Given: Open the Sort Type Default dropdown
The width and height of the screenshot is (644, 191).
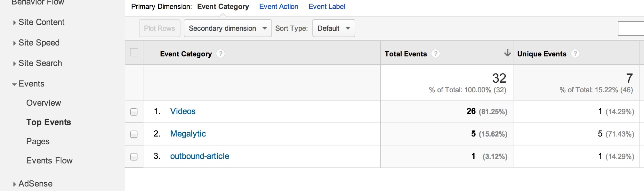Looking at the screenshot, I should coord(334,28).
